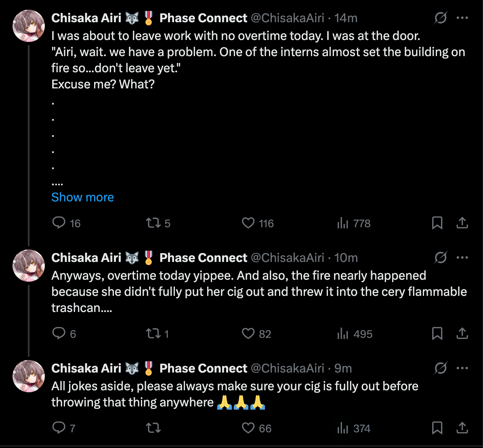This screenshot has width=483, height=448.
Task: Reply to the second tweet with 6 replies
Action: (59, 333)
